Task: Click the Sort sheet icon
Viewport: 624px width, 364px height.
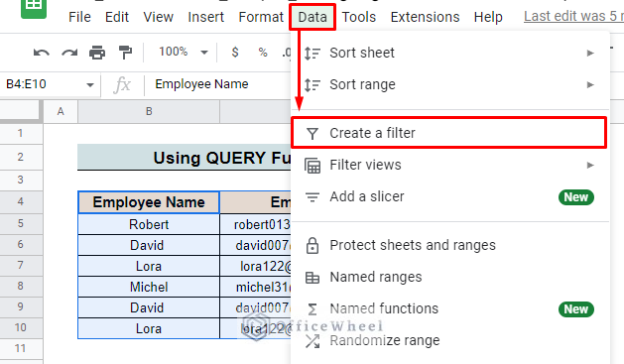Action: pyautogui.click(x=312, y=53)
